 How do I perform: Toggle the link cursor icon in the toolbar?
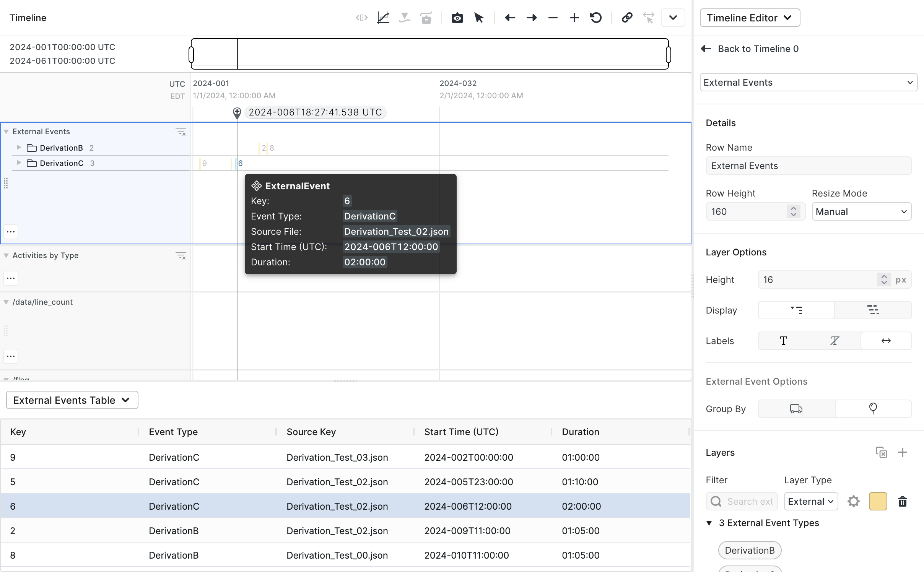click(x=626, y=18)
